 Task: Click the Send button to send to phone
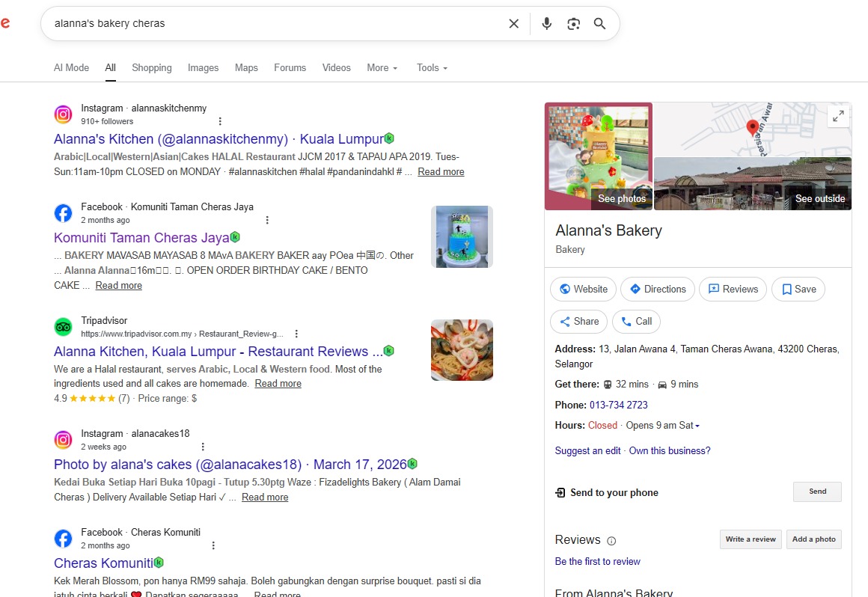tap(816, 492)
